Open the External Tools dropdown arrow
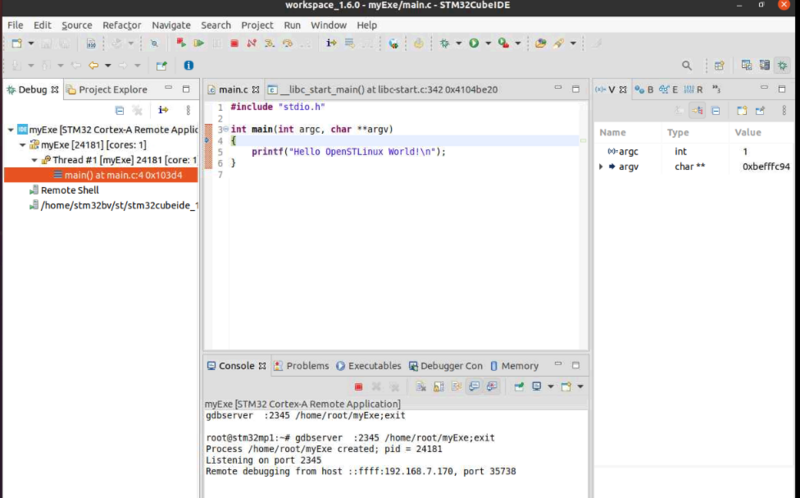The height and width of the screenshot is (498, 800). click(518, 43)
